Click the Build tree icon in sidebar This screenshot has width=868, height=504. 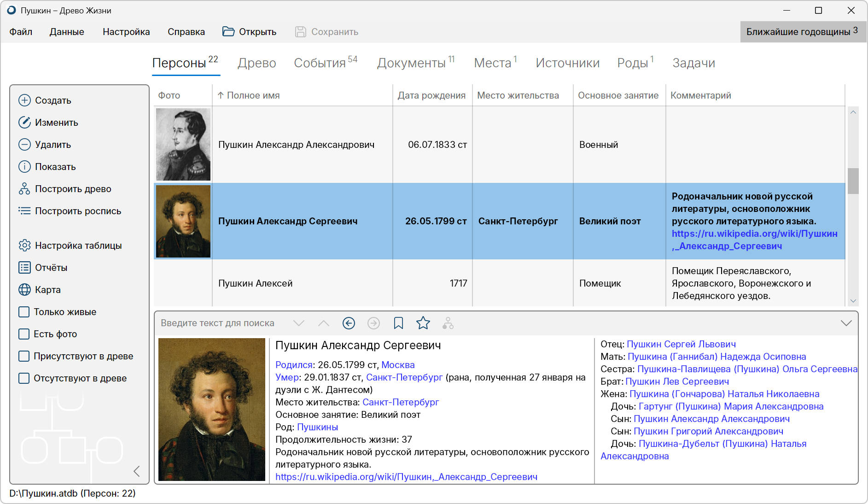coord(24,189)
